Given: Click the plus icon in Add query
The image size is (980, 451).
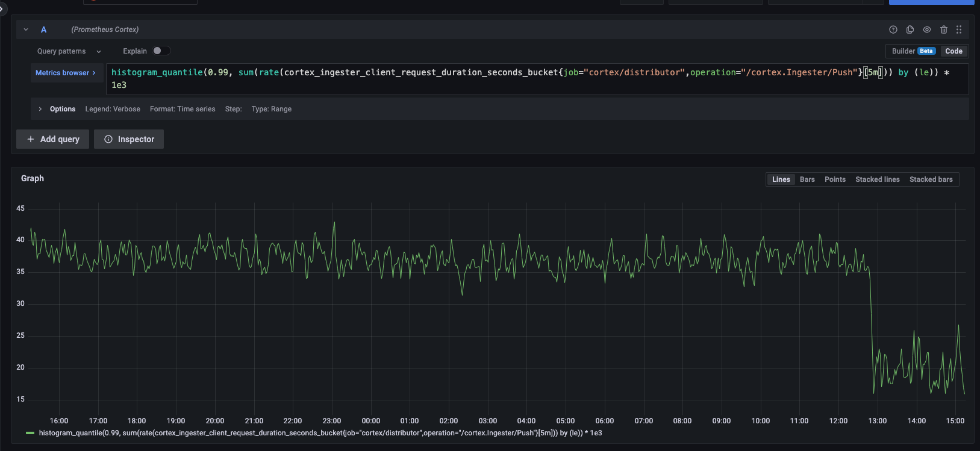Looking at the screenshot, I should click(31, 139).
